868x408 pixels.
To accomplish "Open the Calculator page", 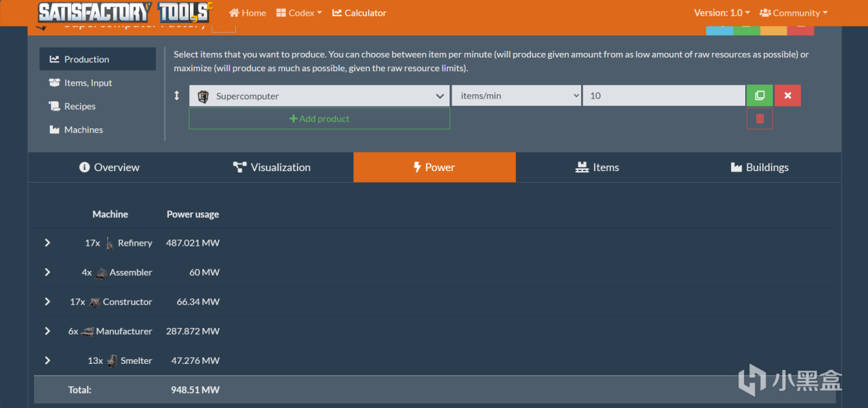I will click(x=359, y=13).
